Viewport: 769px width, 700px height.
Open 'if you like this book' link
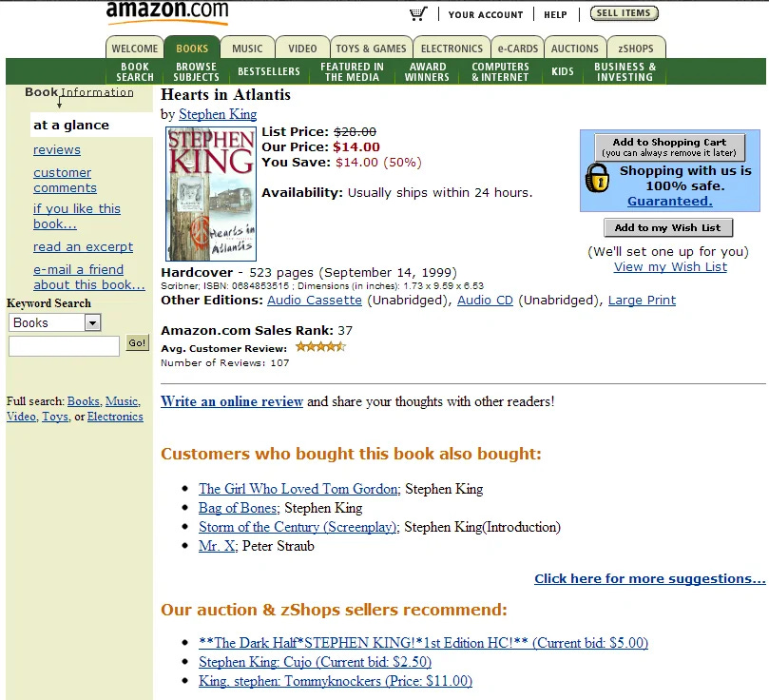pos(76,216)
